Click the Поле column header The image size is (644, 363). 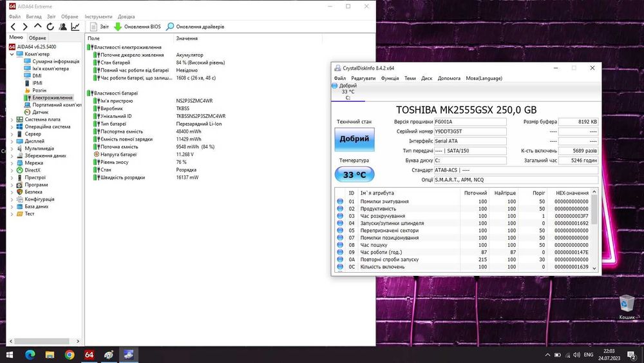pyautogui.click(x=130, y=38)
